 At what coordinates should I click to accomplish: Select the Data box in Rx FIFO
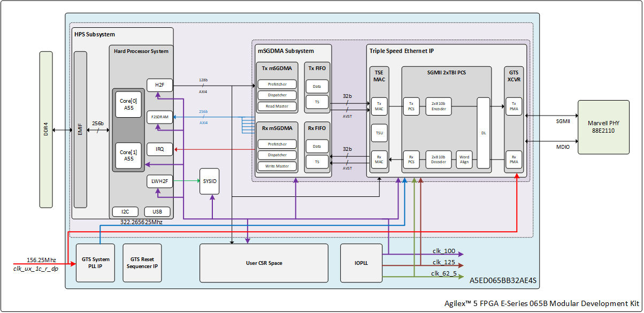click(317, 146)
